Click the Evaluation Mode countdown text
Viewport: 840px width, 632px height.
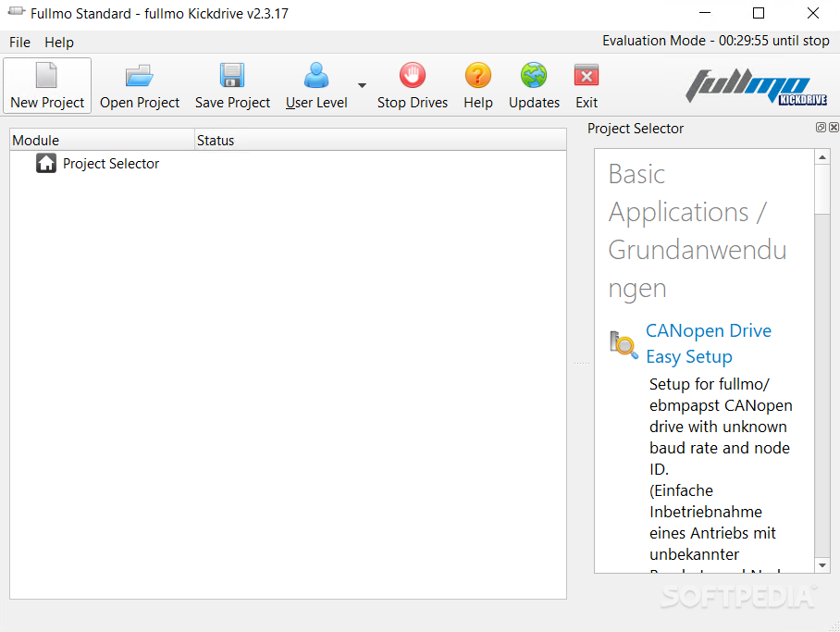[716, 41]
